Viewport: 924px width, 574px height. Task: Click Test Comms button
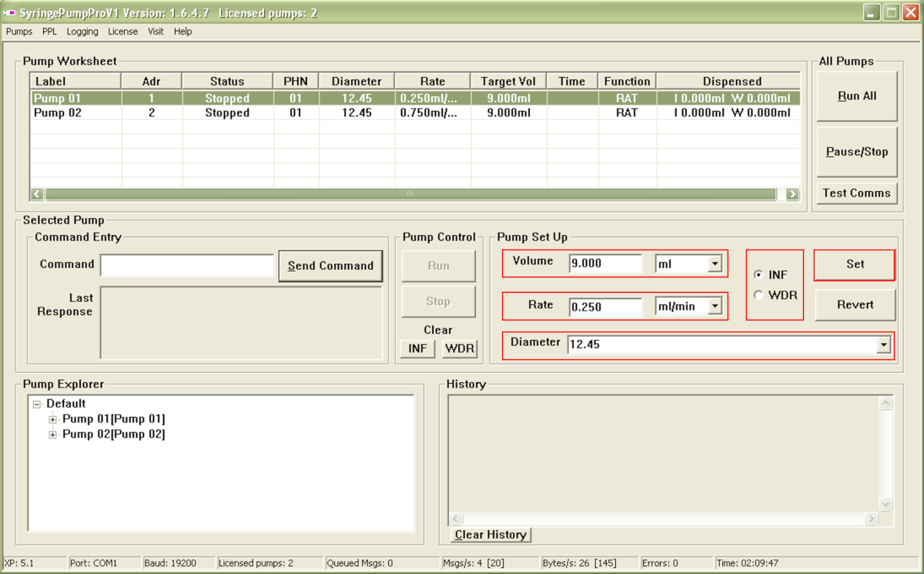click(856, 193)
